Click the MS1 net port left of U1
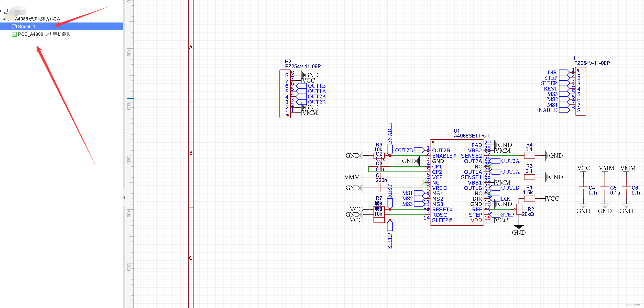Viewport: 644px width, 308px height. [x=413, y=193]
